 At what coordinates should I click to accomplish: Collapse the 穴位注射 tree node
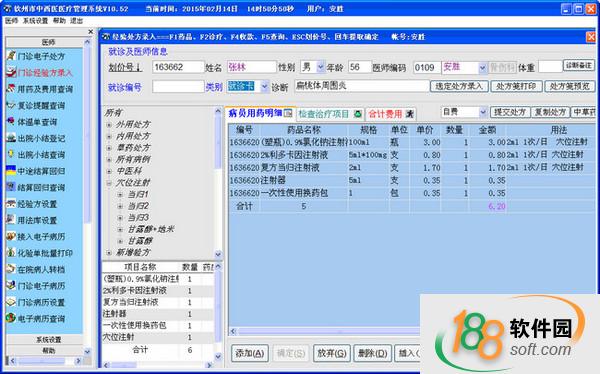point(109,183)
